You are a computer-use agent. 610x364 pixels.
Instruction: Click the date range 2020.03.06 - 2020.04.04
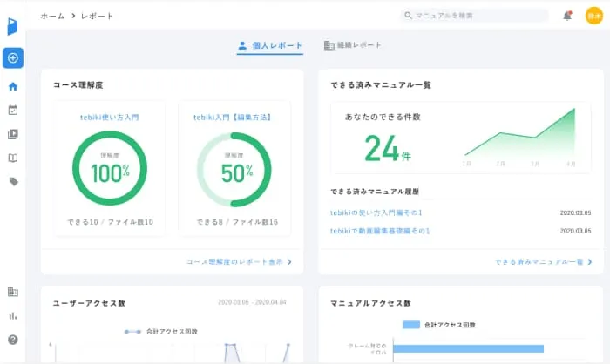tap(252, 302)
